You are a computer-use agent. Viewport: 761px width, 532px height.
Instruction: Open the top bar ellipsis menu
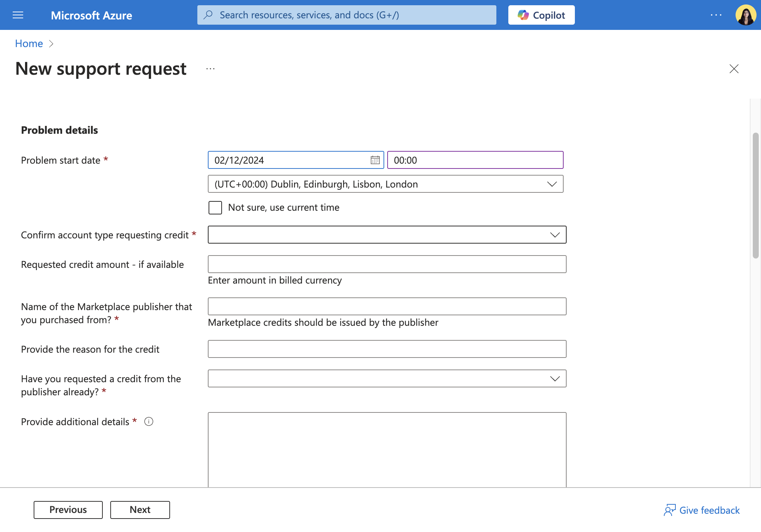[716, 15]
